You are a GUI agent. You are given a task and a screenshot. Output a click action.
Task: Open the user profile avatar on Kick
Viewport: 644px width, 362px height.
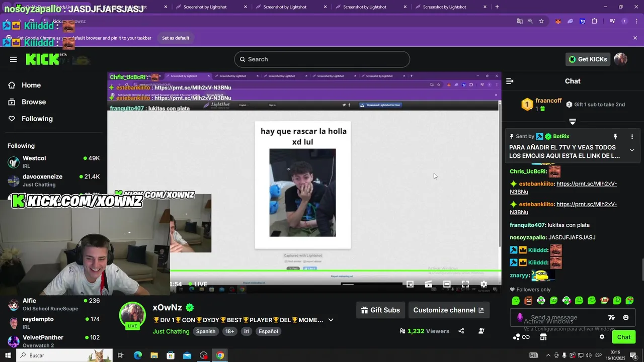pos(620,59)
